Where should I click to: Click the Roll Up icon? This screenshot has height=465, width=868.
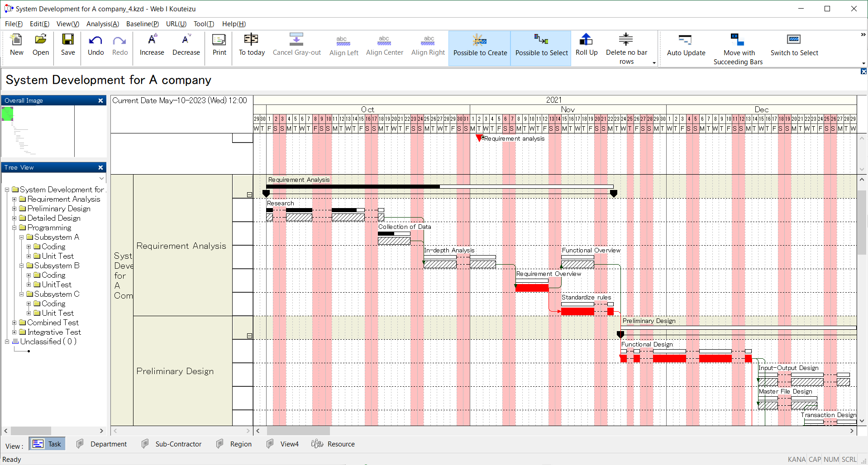pos(587,45)
